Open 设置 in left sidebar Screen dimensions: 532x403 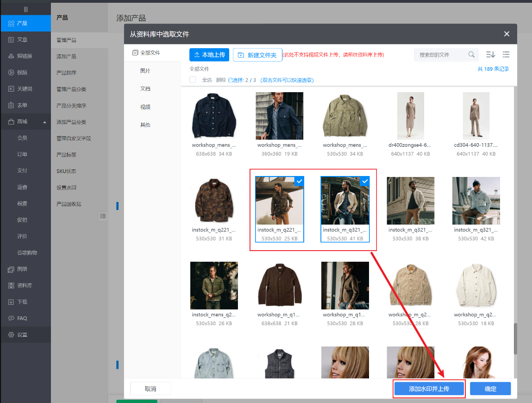tap(22, 334)
